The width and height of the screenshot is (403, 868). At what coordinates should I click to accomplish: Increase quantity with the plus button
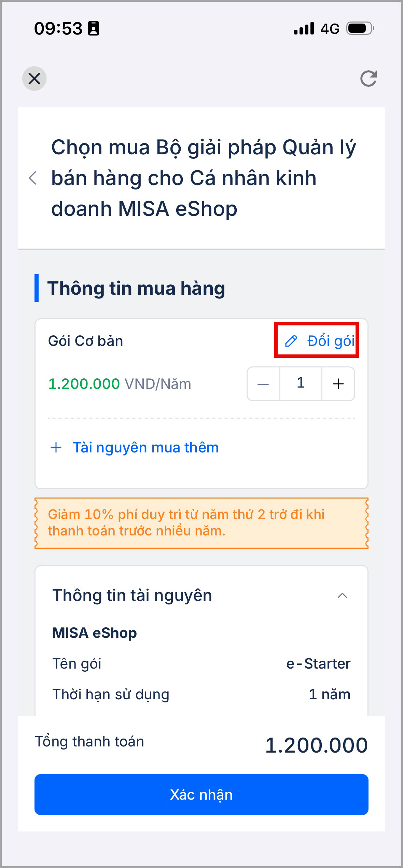click(338, 384)
